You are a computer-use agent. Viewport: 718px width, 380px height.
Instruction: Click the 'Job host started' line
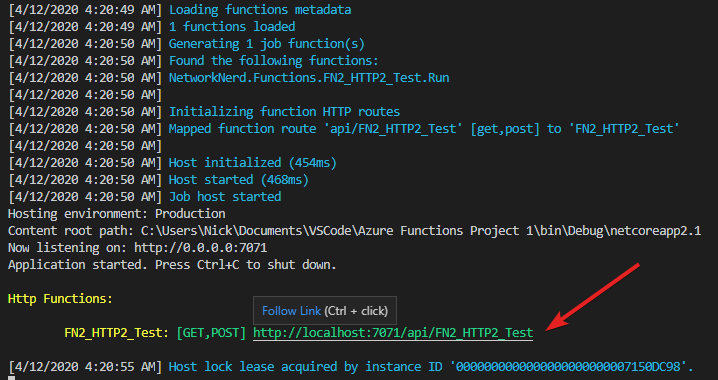[225, 197]
